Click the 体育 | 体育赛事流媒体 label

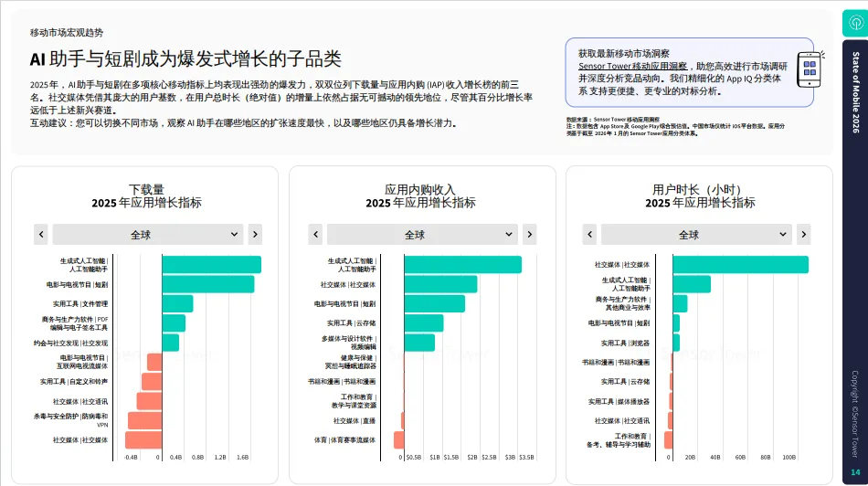pos(344,440)
